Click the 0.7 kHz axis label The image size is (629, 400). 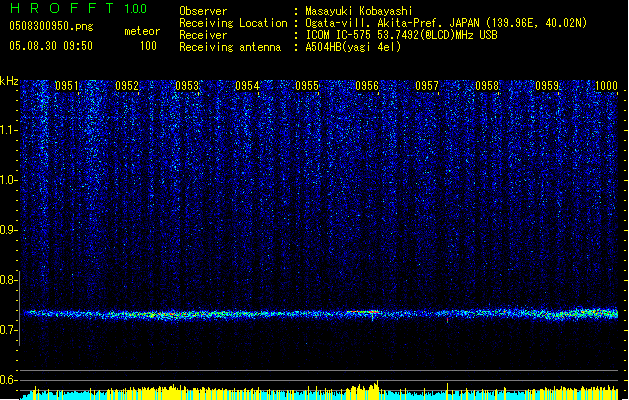tap(8, 330)
